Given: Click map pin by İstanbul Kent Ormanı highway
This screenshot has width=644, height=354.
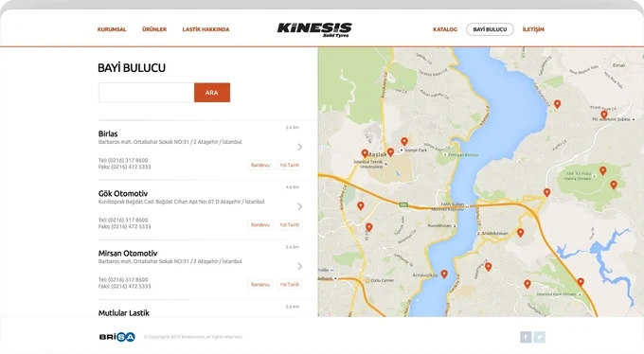Looking at the screenshot, I should [x=581, y=282].
